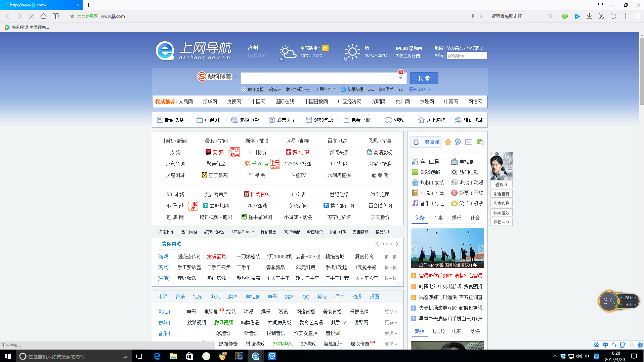The height and width of the screenshot is (362, 644).
Task: Open the city selector 选择城市
Action: point(257,55)
